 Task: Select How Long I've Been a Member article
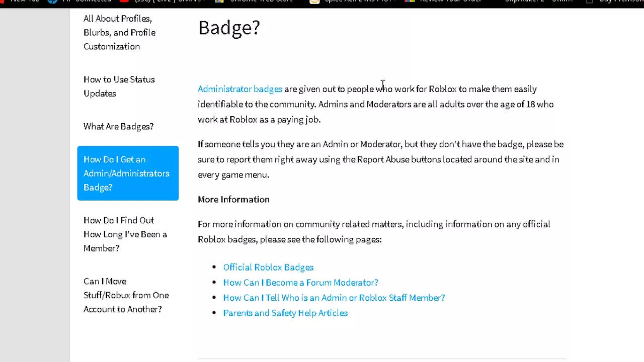click(125, 234)
